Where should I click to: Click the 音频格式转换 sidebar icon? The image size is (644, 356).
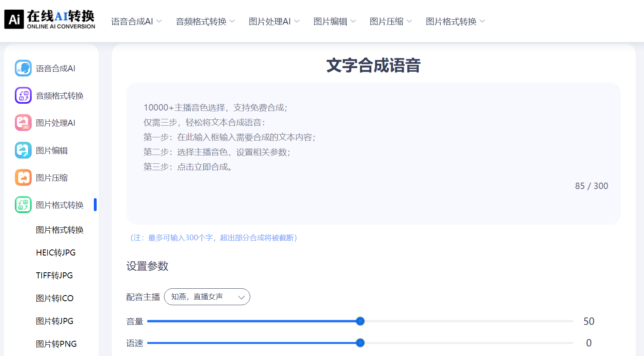(x=23, y=95)
